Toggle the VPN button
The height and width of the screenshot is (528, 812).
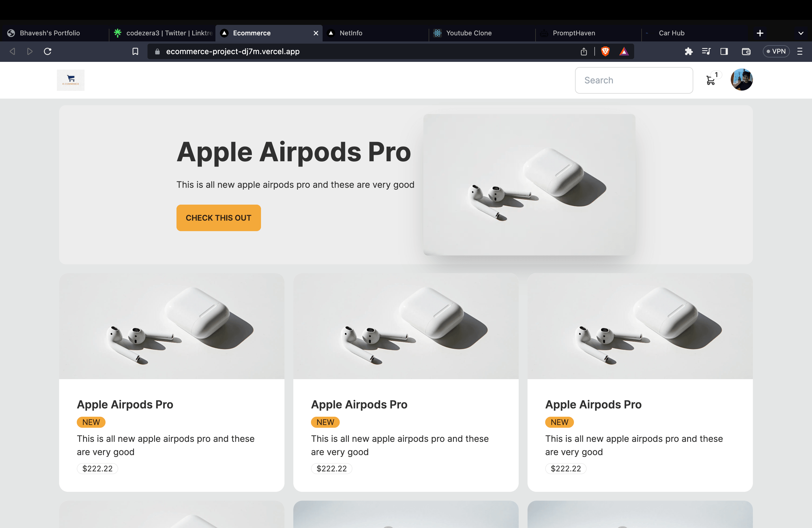[x=776, y=52]
